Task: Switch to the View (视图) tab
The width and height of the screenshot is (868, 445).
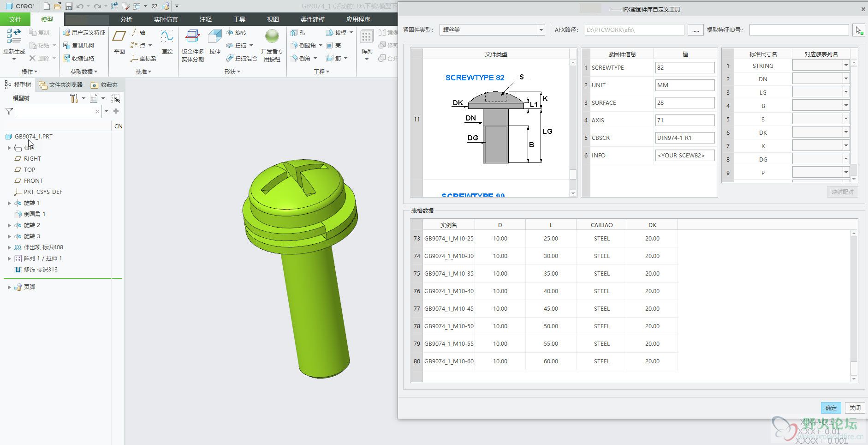Action: (273, 19)
